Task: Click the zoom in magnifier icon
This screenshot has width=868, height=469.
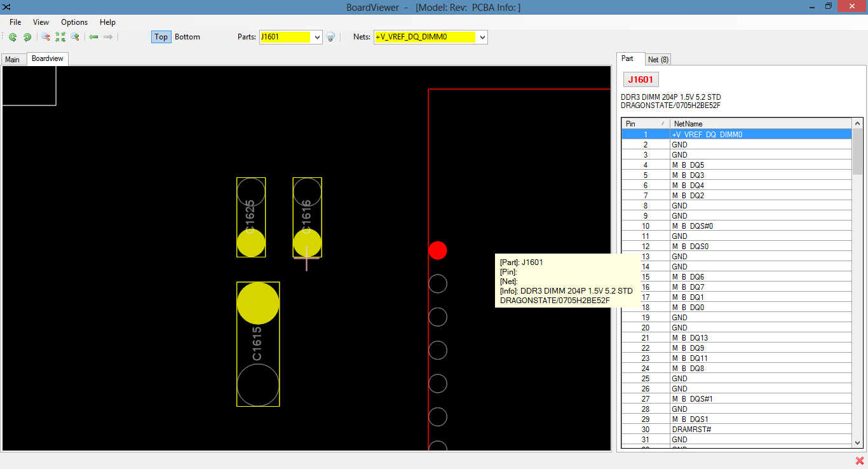Action: (75, 37)
